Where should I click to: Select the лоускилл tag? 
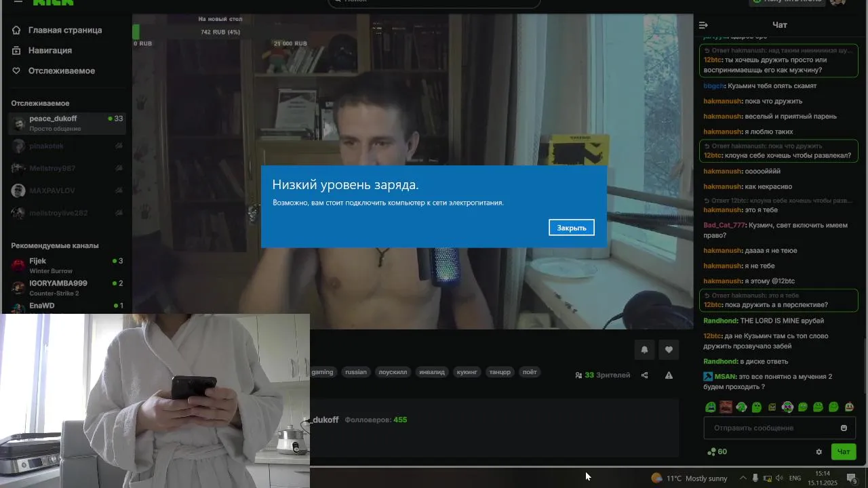(x=393, y=372)
